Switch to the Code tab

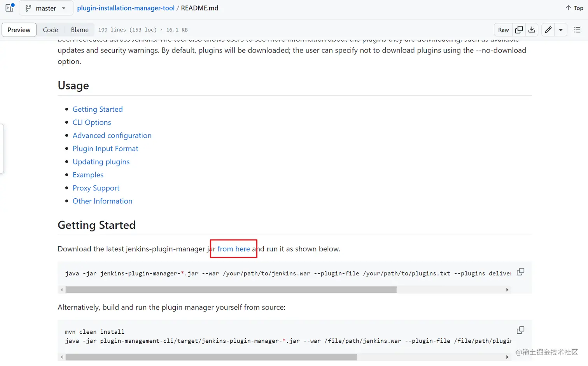[x=51, y=30]
